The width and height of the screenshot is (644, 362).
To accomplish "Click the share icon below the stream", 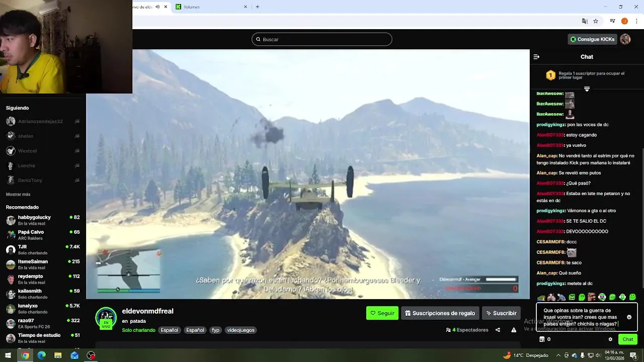I will 498,330.
